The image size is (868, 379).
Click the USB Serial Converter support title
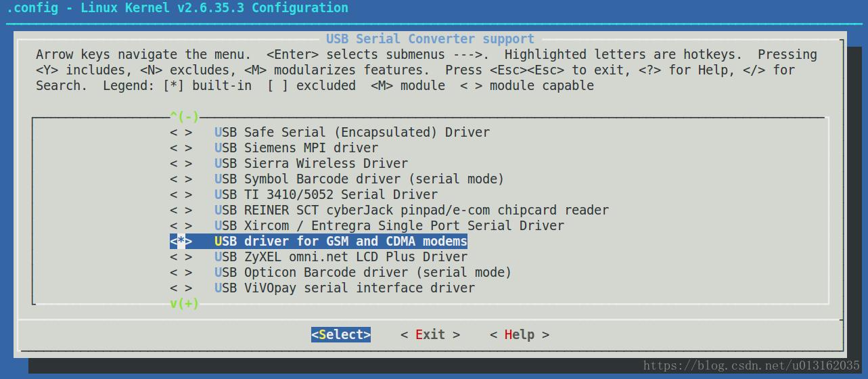430,39
